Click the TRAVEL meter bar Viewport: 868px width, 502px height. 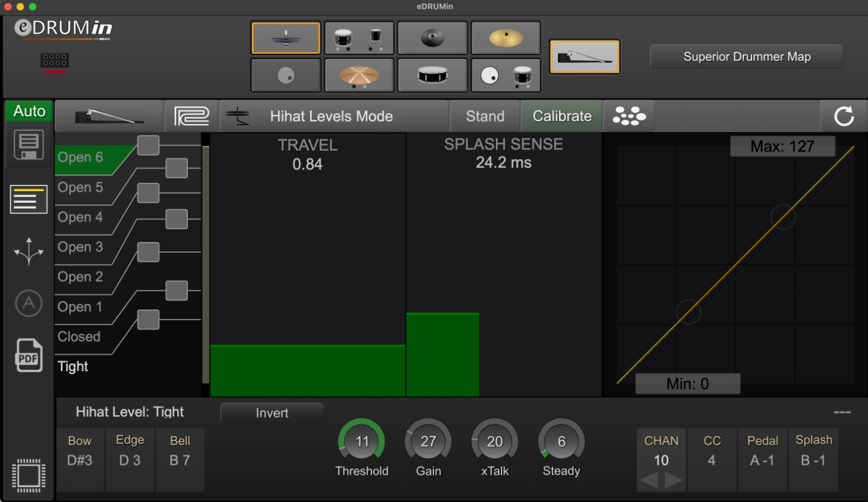[308, 370]
